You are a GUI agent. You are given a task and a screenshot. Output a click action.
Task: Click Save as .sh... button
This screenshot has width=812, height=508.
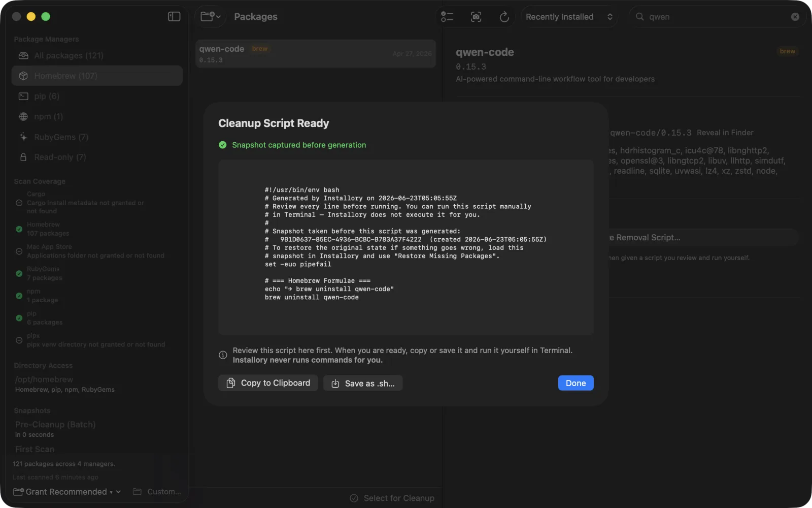363,384
